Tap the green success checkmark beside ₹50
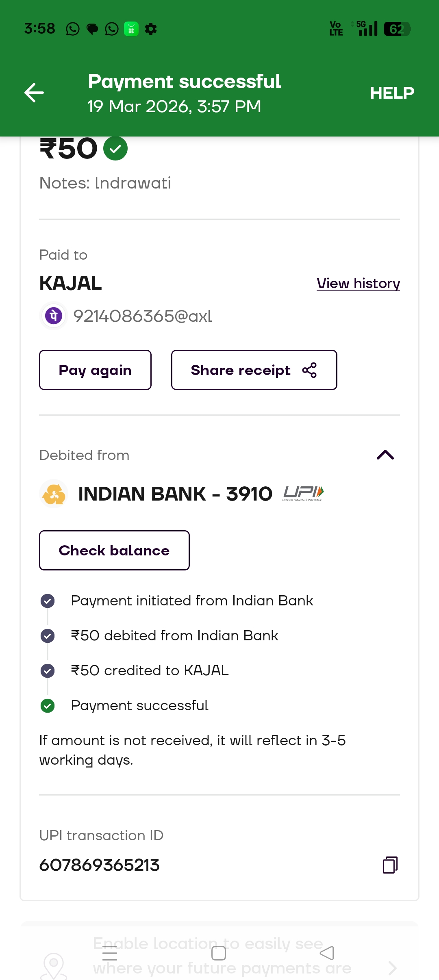The width and height of the screenshot is (439, 980). click(x=115, y=149)
